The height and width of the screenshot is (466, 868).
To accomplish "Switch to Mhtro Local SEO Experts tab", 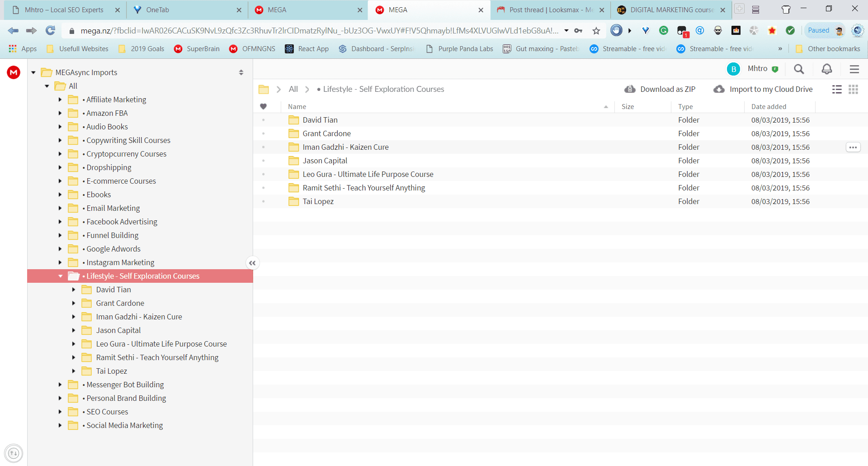I will pyautogui.click(x=66, y=10).
